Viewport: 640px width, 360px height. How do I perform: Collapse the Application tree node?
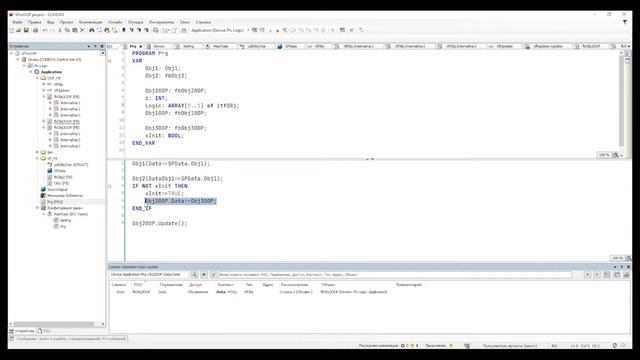click(31, 72)
